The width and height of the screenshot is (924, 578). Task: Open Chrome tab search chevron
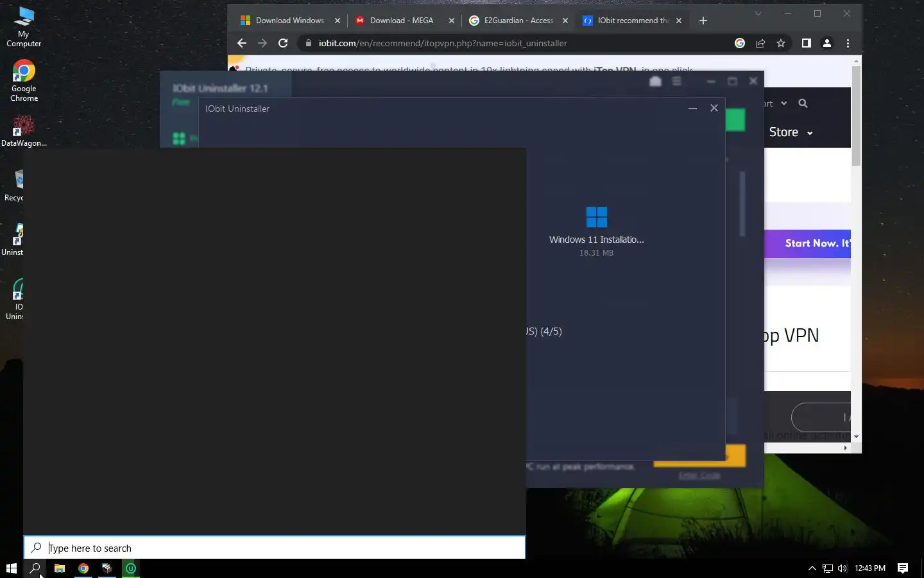(758, 13)
